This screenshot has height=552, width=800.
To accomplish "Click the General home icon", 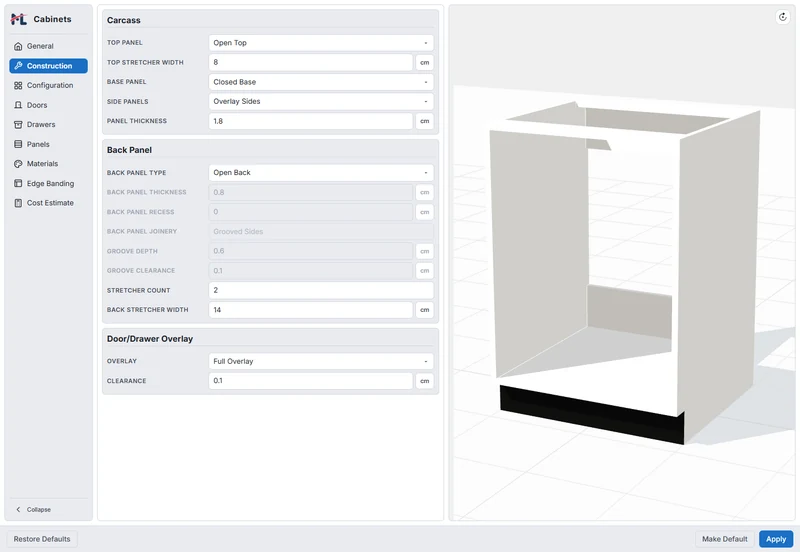I will [18, 46].
